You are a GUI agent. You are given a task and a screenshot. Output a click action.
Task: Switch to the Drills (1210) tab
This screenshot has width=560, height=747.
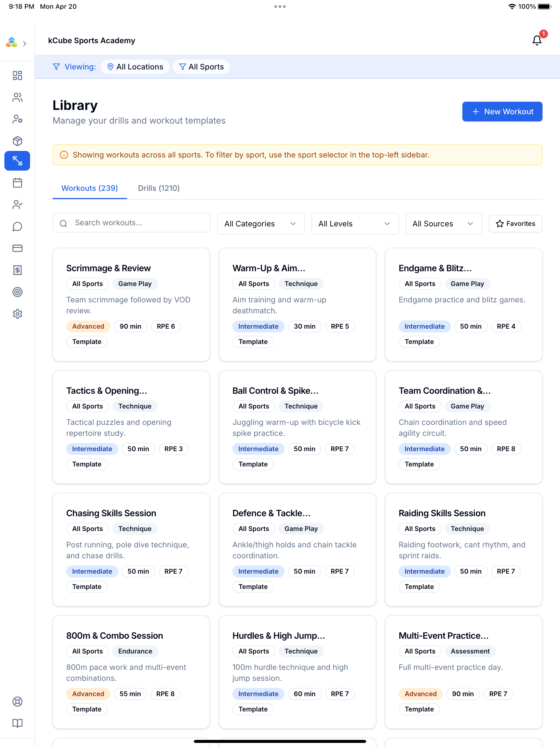(x=159, y=188)
